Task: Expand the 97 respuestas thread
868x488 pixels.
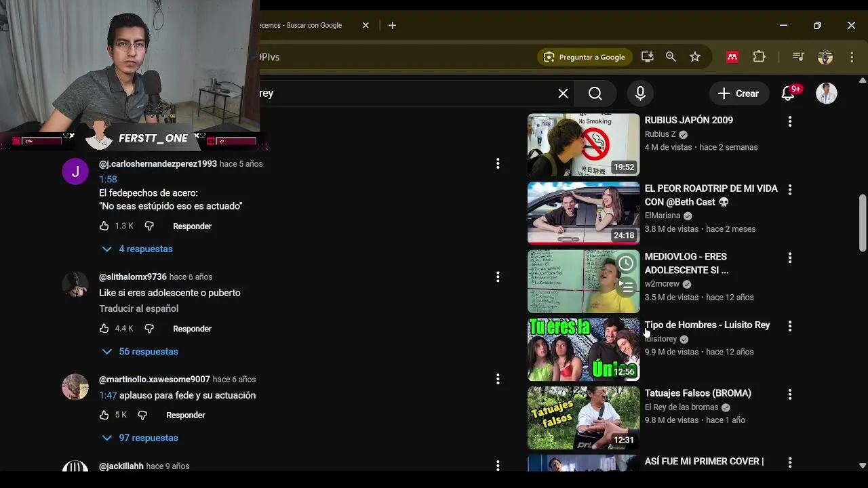Action: 140,438
